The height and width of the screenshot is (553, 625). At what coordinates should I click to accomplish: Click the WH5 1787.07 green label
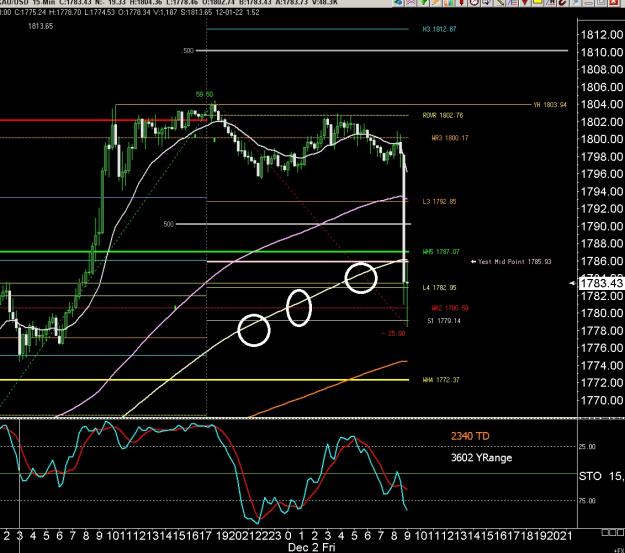[441, 252]
